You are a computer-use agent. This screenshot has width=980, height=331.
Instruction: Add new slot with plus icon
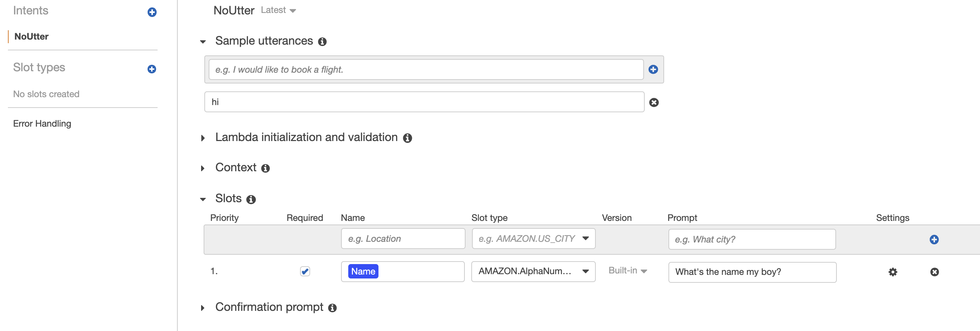934,239
